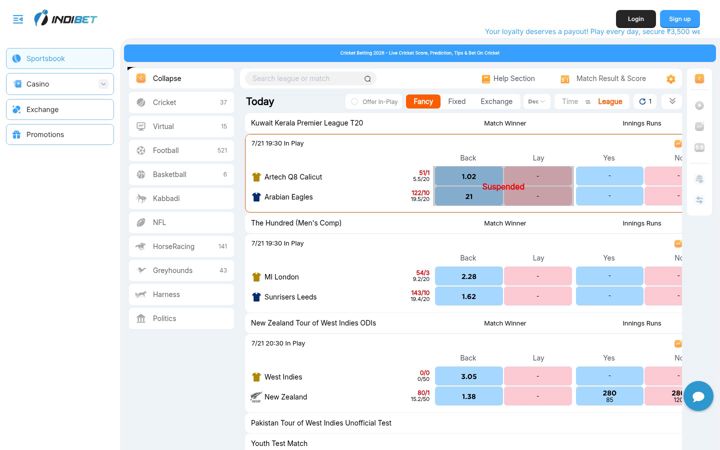Viewport: 720px width, 450px height.
Task: Open the live chat bubble
Action: (x=698, y=396)
